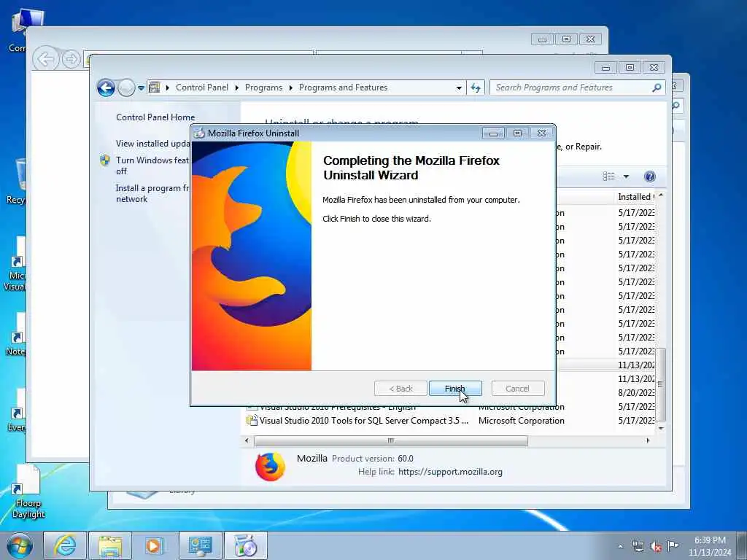Click the horizontal scroll right arrow
This screenshot has height=560, width=747.
click(x=648, y=441)
